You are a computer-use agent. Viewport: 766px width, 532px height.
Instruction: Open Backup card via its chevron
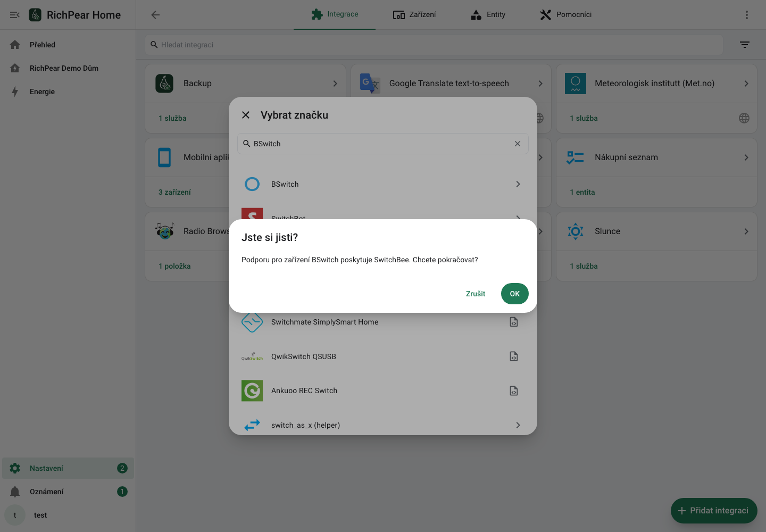pyautogui.click(x=335, y=84)
